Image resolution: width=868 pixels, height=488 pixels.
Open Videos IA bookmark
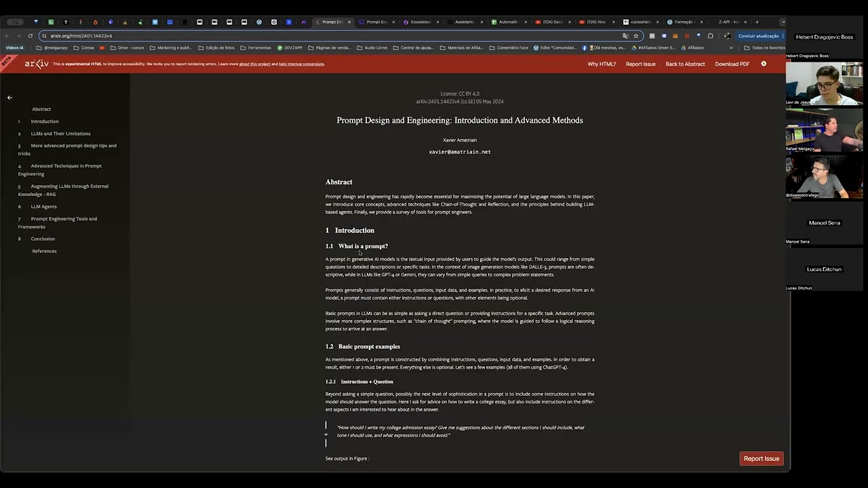click(14, 48)
